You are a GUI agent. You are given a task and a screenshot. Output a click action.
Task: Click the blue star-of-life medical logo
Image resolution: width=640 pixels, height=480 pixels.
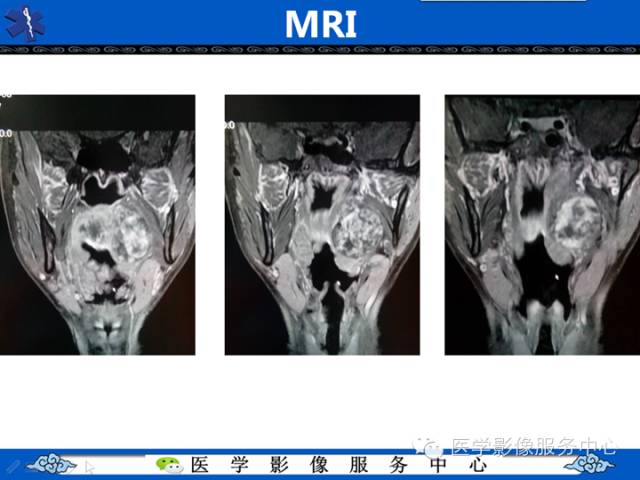24,23
